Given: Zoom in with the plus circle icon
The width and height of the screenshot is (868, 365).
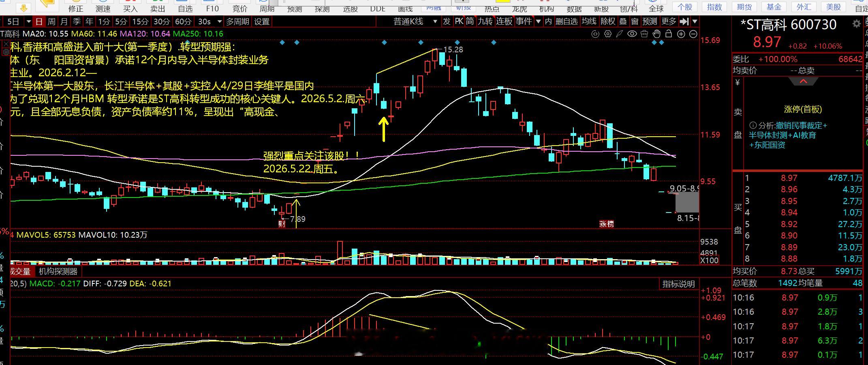Looking at the screenshot, I should pyautogui.click(x=681, y=34).
